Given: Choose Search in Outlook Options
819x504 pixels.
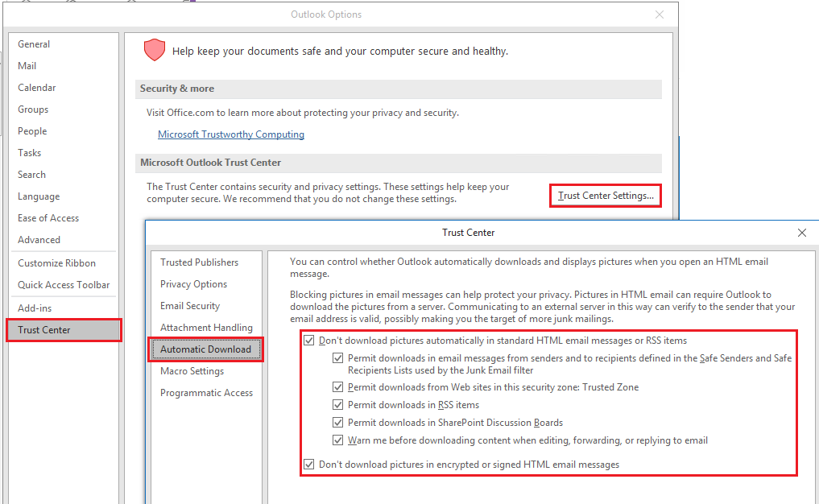Looking at the screenshot, I should 32,175.
